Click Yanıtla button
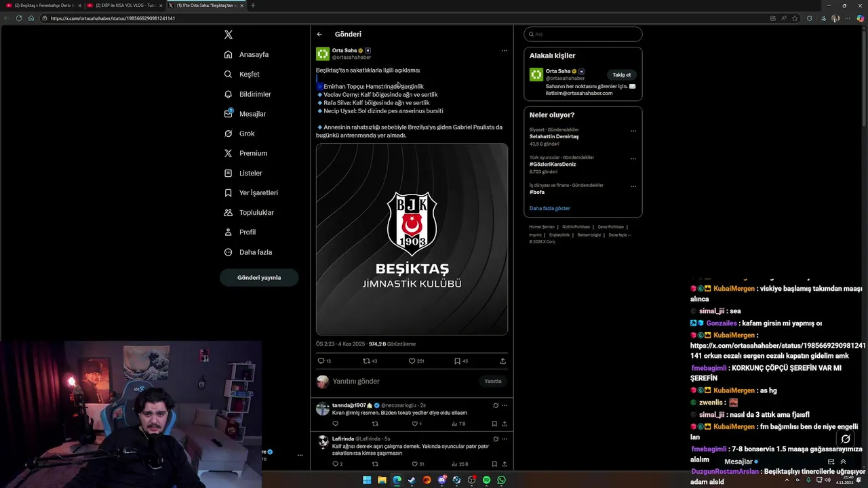Image resolution: width=868 pixels, height=488 pixels. click(493, 382)
